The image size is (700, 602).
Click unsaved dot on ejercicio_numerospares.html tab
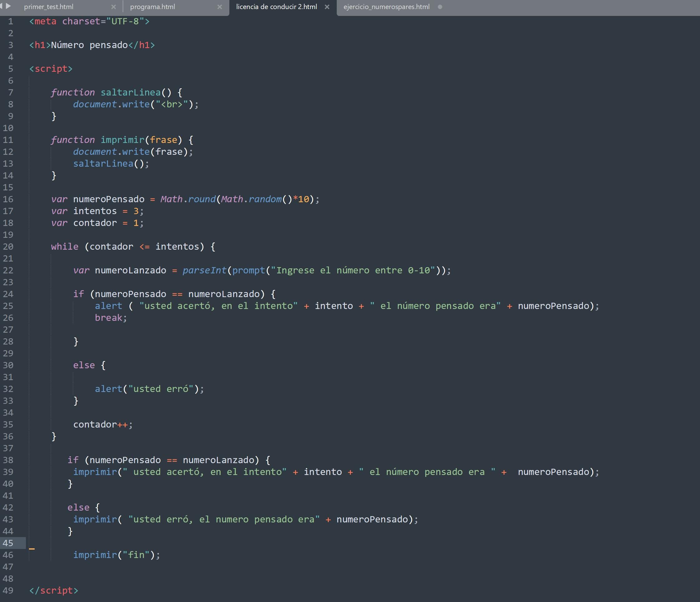tap(440, 7)
